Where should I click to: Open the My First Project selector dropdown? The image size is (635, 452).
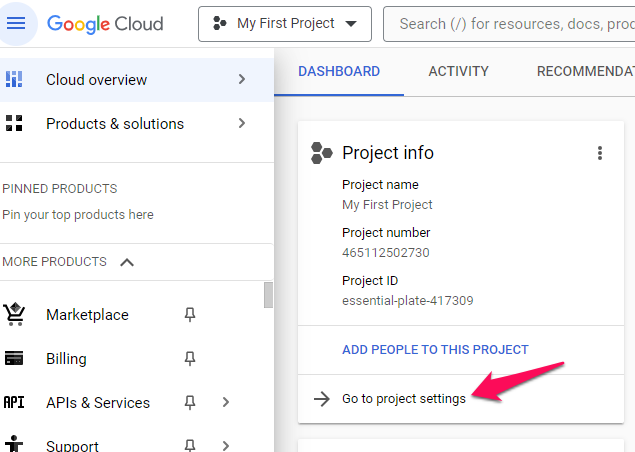(285, 24)
